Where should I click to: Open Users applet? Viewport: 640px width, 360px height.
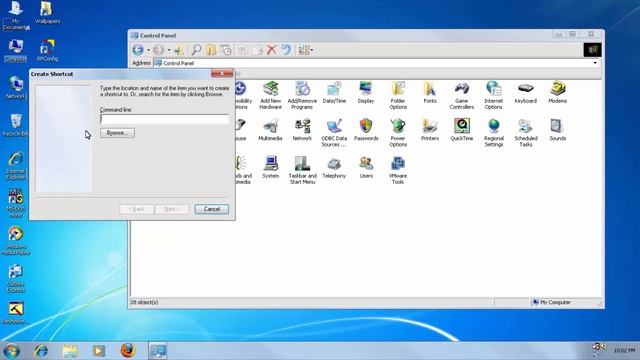pyautogui.click(x=366, y=167)
